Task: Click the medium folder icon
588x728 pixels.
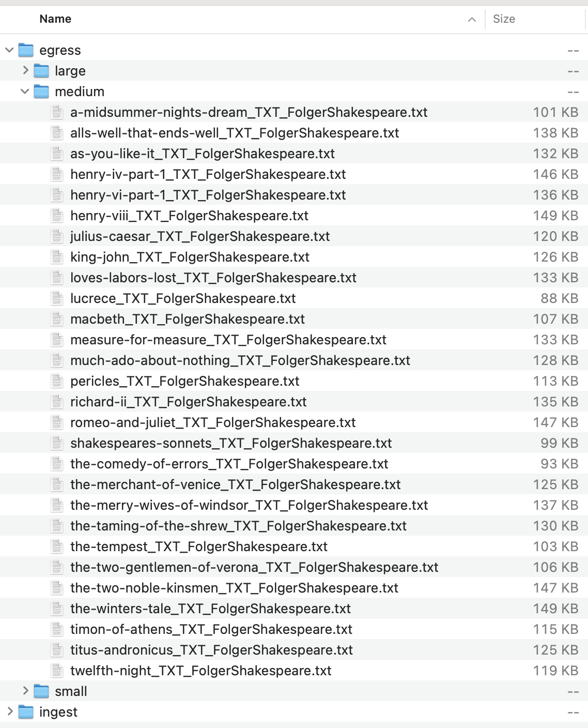Action: [x=41, y=92]
